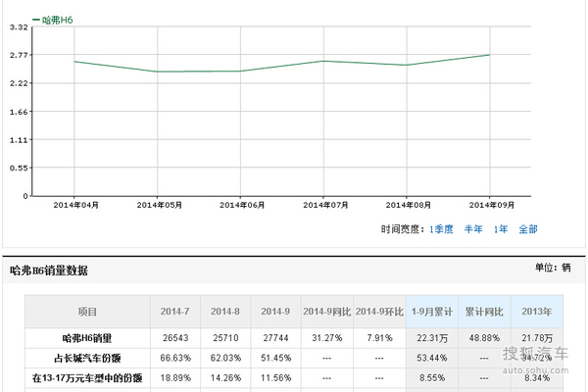Click the 3.32 y-axis label
The image size is (588, 392).
tap(18, 27)
